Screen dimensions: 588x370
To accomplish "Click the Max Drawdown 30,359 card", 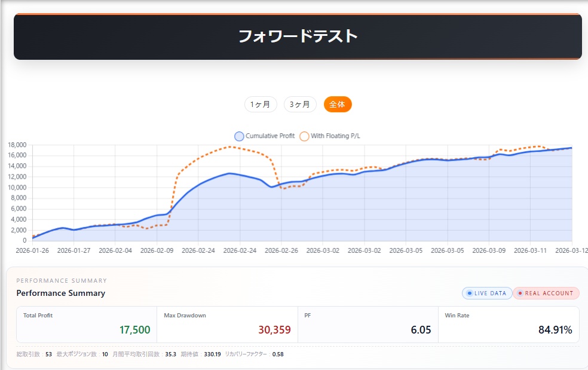I will click(x=227, y=325).
